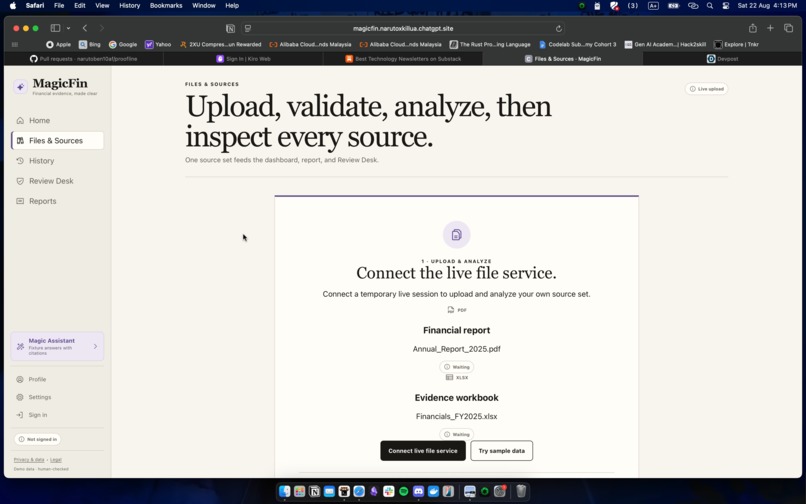
Task: Open Spotify from the Dock
Action: [x=404, y=492]
